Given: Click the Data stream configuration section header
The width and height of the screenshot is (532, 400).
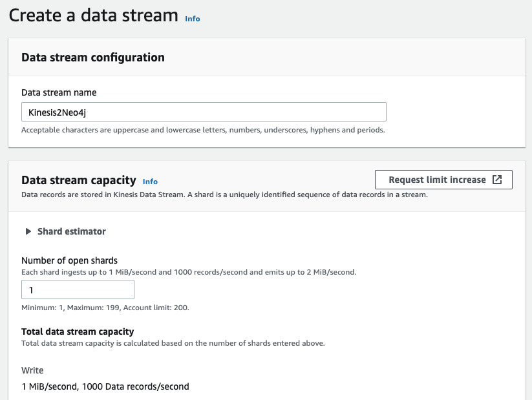Looking at the screenshot, I should point(93,58).
